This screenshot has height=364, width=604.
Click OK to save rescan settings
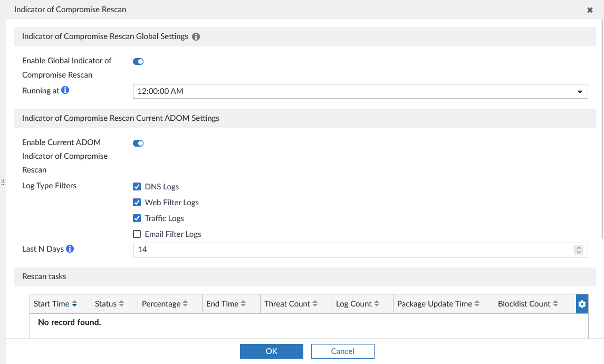pos(271,351)
